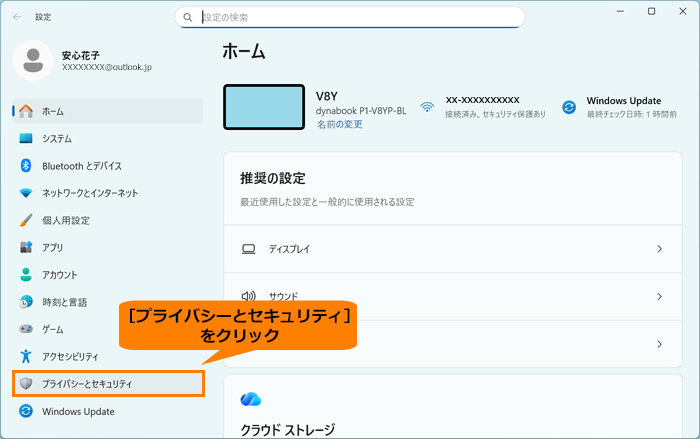Click the ディスプレイ laptop icon

(249, 249)
